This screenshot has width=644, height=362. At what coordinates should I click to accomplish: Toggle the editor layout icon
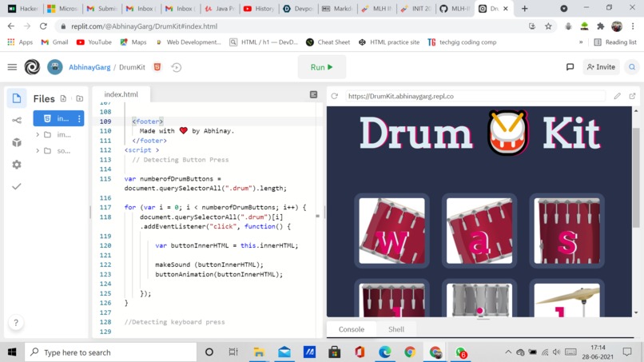click(x=314, y=95)
